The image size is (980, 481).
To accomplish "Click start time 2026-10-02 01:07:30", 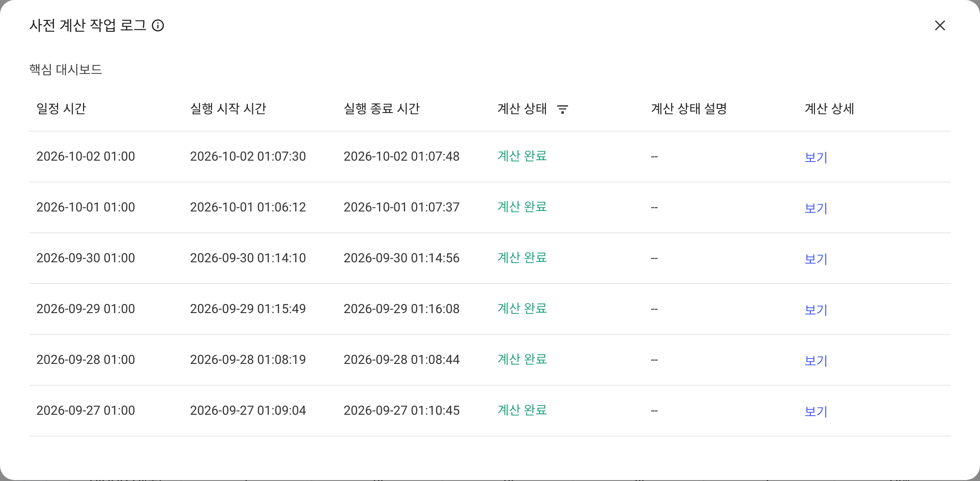I will [x=248, y=157].
